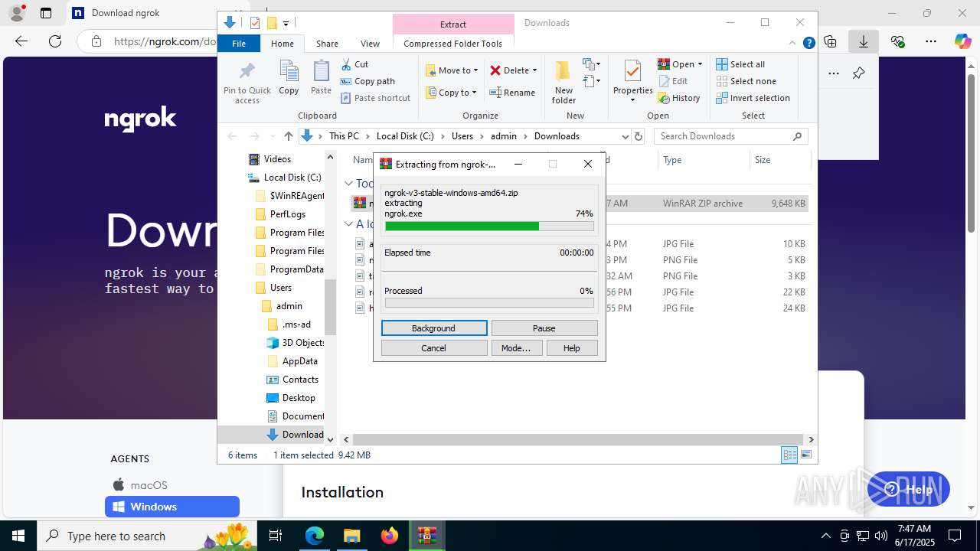Click the Search Downloads field
980x551 pixels.
tap(730, 136)
